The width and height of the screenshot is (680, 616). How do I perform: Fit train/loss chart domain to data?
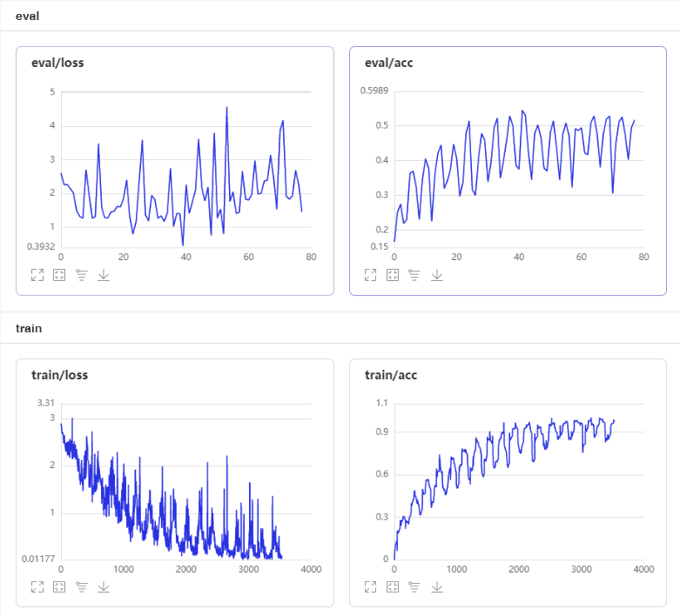coord(59,587)
